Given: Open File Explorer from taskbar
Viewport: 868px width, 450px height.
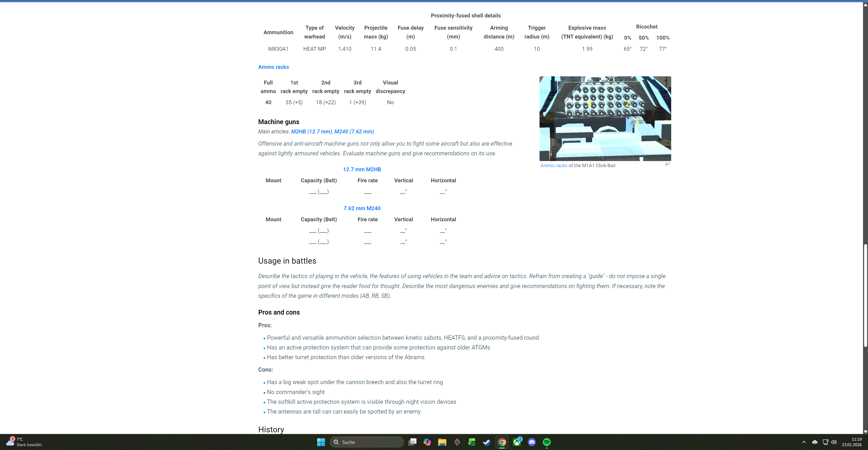Looking at the screenshot, I should [x=442, y=442].
